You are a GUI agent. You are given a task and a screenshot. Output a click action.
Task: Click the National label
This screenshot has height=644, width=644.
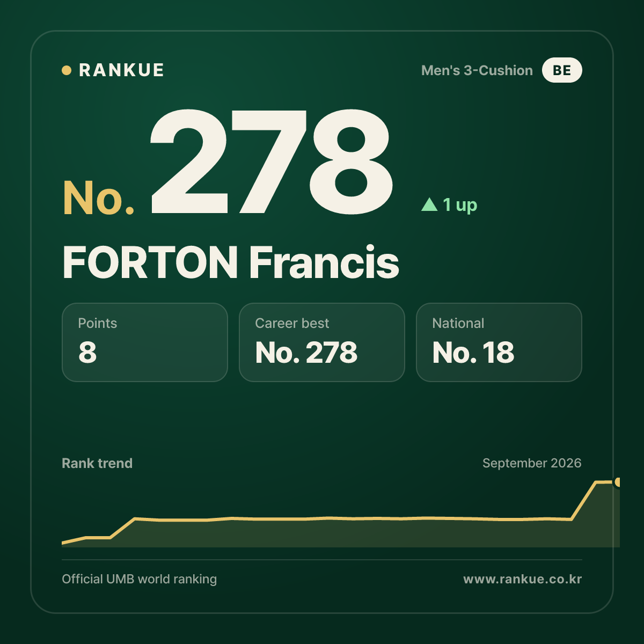[x=458, y=323]
